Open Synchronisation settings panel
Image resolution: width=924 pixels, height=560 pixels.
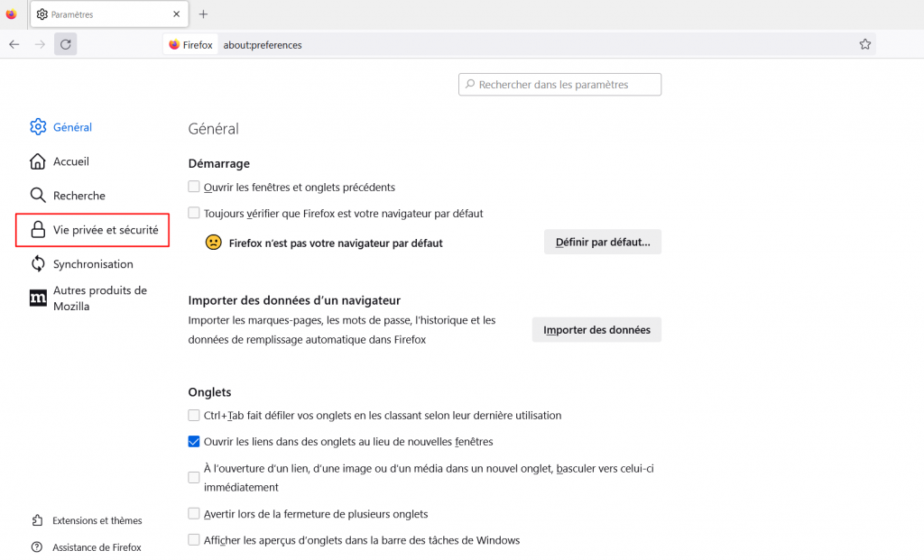pos(92,264)
